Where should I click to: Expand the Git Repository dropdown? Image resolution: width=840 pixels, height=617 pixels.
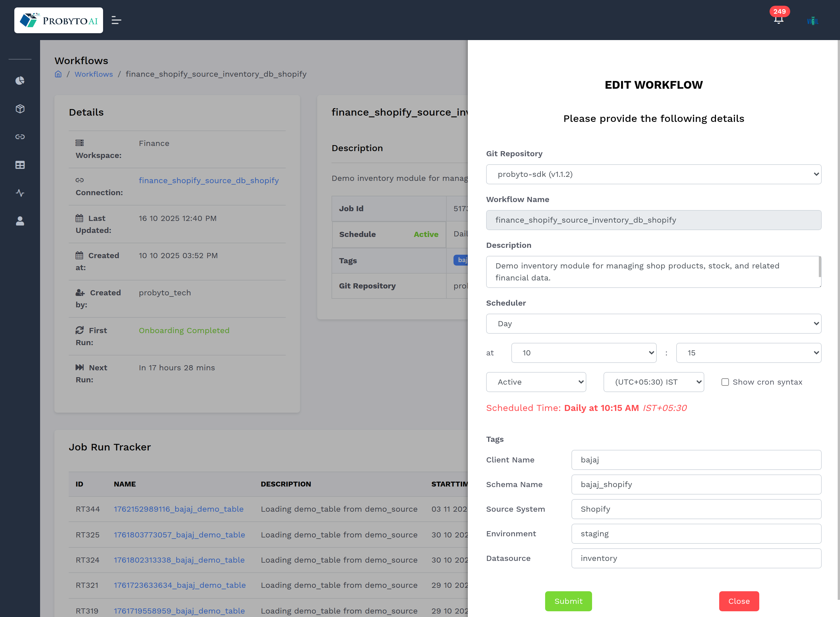coord(653,174)
